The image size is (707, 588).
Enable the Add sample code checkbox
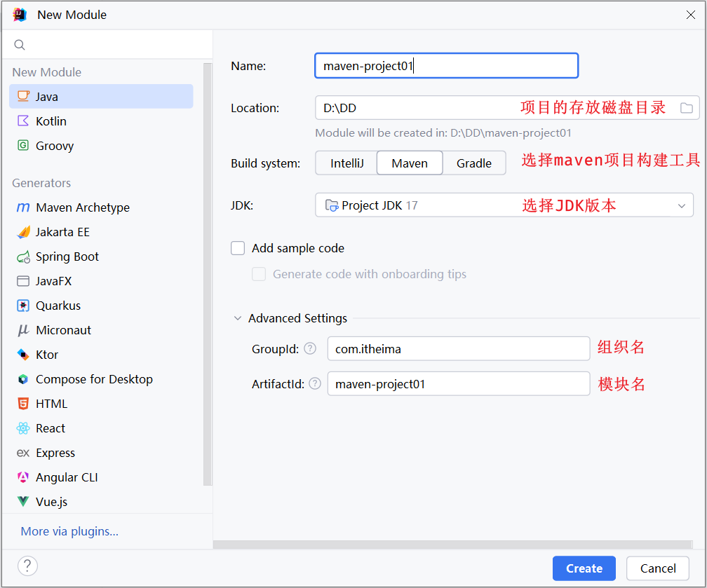238,248
